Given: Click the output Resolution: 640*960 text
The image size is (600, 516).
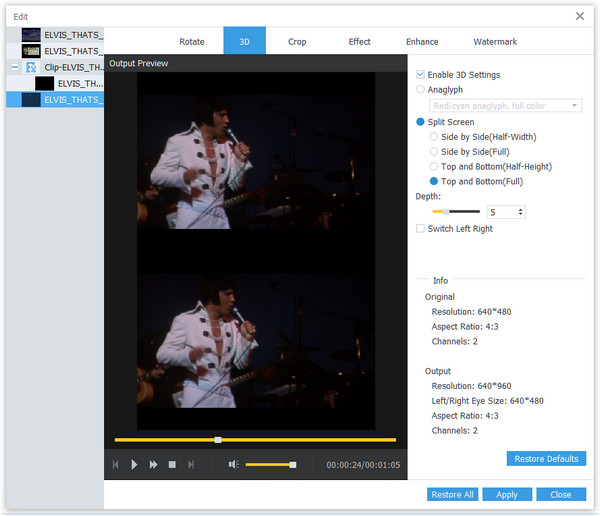Looking at the screenshot, I should (471, 386).
